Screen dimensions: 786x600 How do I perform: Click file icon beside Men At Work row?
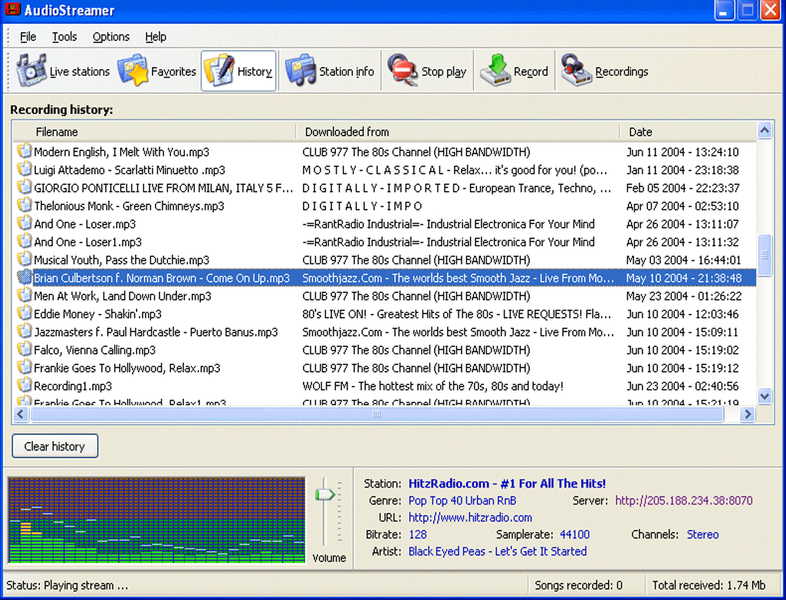click(24, 295)
